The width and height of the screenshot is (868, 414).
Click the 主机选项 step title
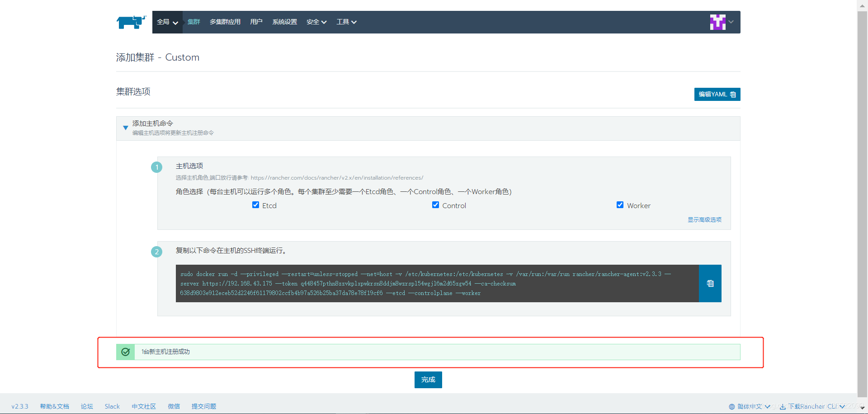pyautogui.click(x=189, y=166)
